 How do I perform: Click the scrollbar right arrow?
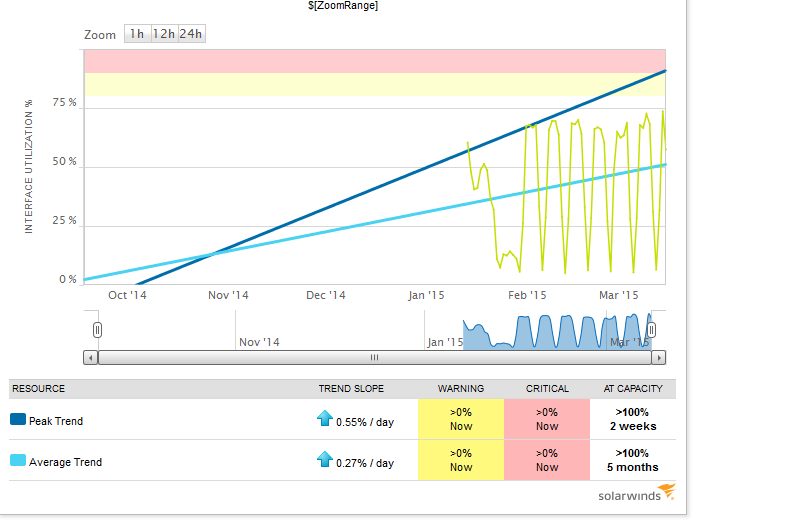(659, 358)
